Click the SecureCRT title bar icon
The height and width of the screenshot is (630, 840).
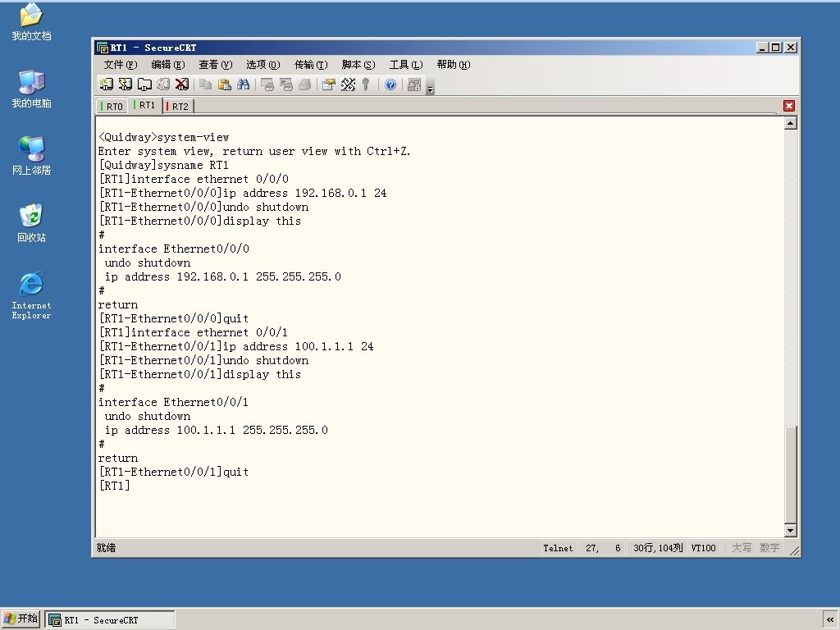103,48
